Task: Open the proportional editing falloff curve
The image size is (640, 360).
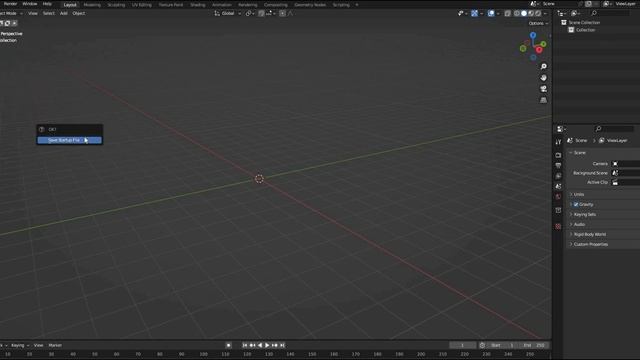Action: tap(290, 13)
